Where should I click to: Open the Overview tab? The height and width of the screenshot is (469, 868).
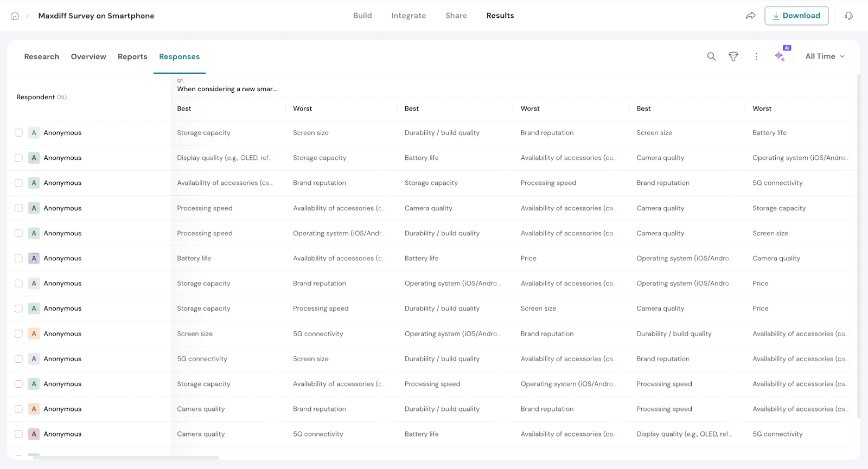(88, 57)
